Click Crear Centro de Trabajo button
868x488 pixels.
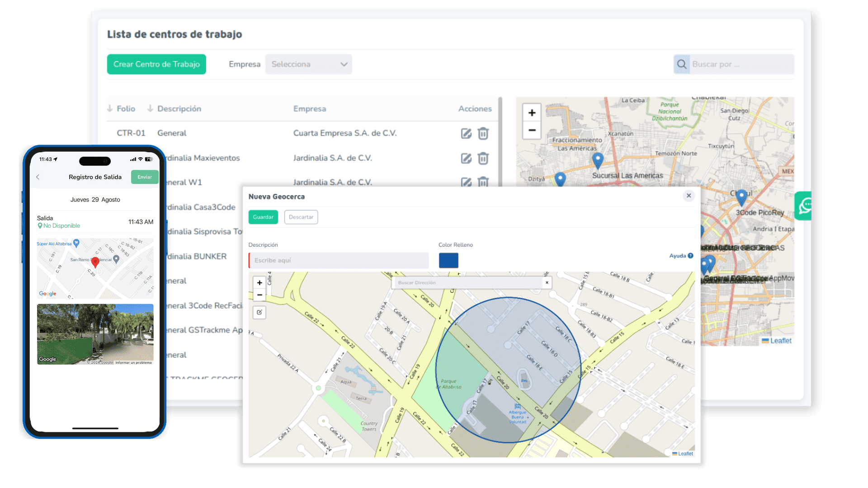point(156,64)
